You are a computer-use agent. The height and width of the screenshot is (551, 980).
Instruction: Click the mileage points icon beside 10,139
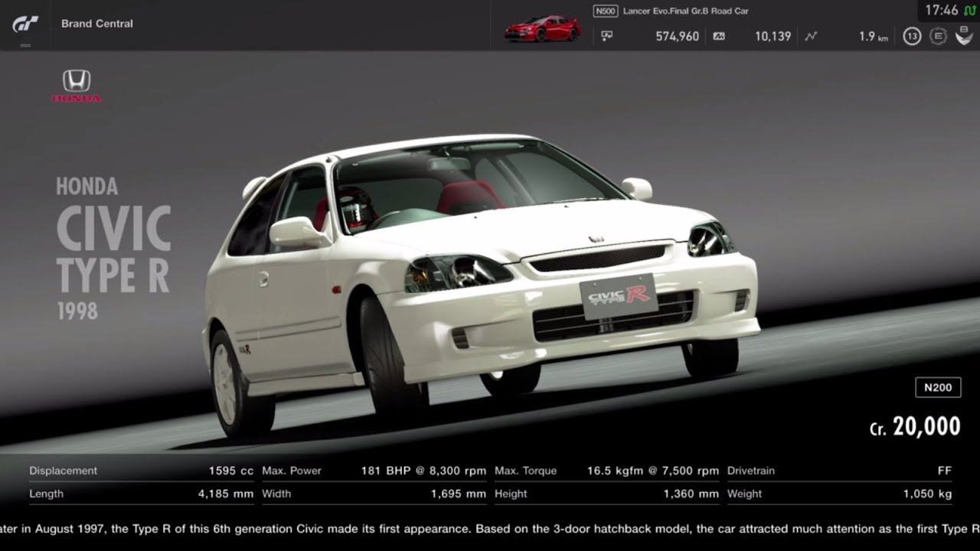tap(718, 35)
